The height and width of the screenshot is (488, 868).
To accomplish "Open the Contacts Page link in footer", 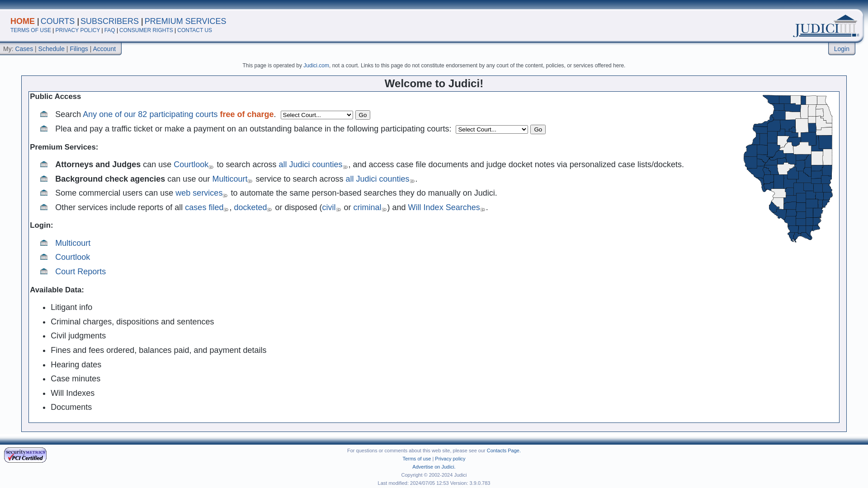I will tap(504, 450).
